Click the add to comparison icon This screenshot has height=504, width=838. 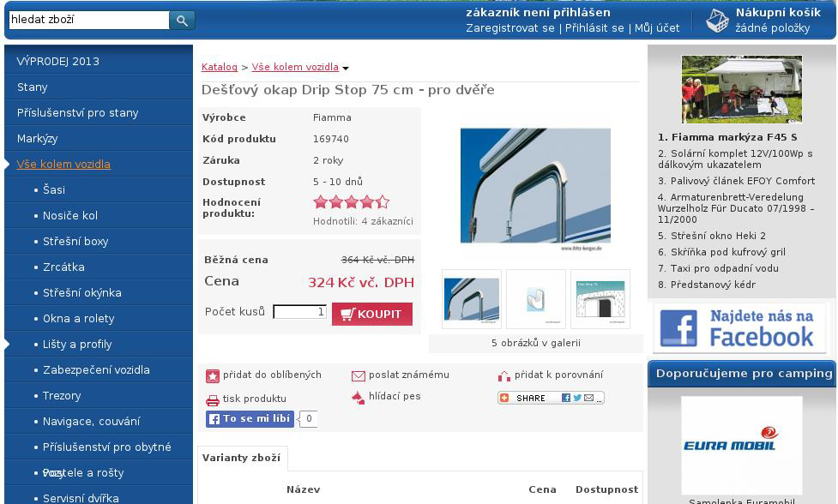point(504,376)
